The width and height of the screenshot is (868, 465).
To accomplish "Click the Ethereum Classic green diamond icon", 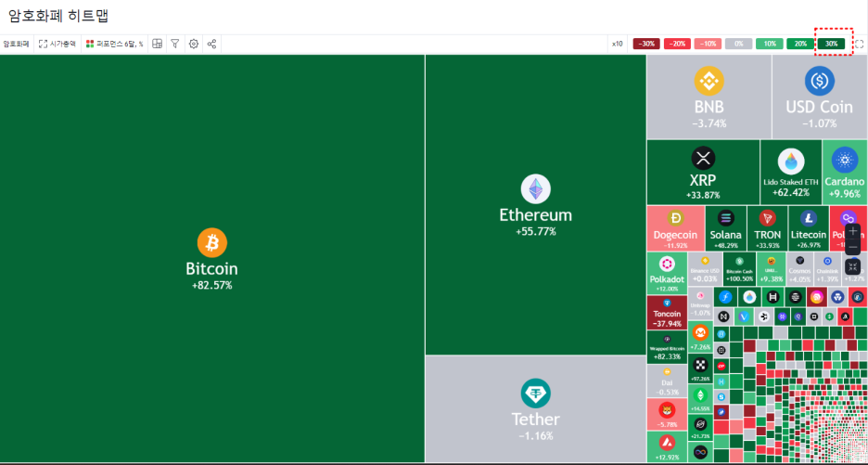I will click(700, 395).
